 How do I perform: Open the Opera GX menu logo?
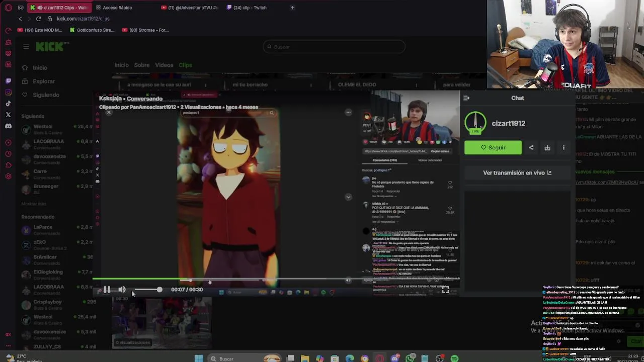tap(8, 8)
